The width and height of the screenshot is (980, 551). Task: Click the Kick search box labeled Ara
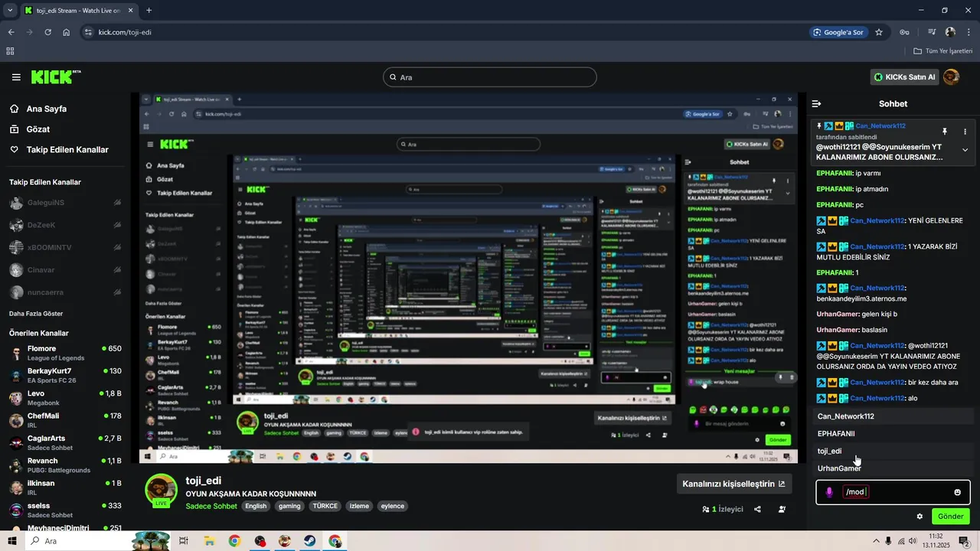point(490,77)
